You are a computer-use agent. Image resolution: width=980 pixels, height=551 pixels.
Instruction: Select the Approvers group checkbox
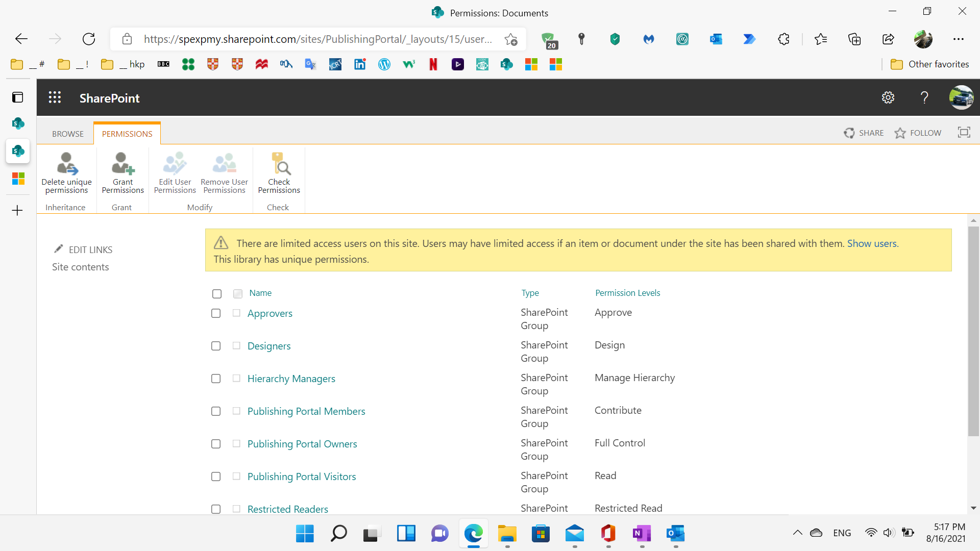click(216, 313)
